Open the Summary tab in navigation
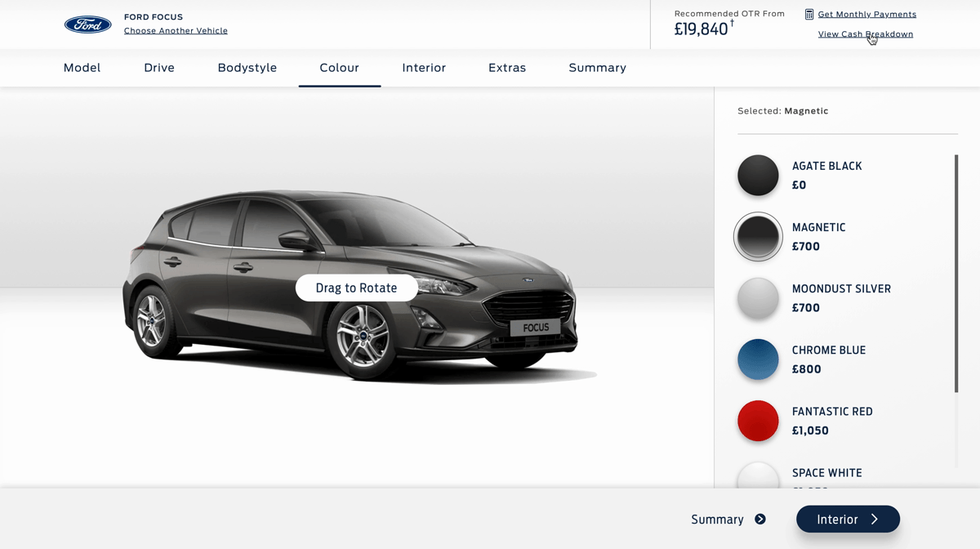This screenshot has width=980, height=549. point(598,68)
